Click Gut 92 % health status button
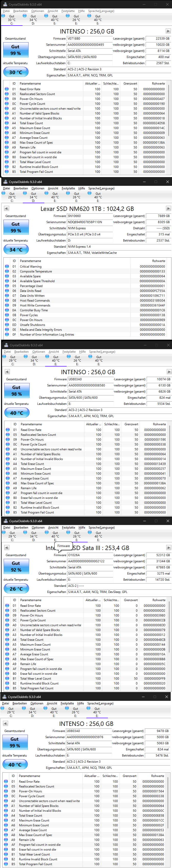The height and width of the screenshot is (868, 172). 16,566
